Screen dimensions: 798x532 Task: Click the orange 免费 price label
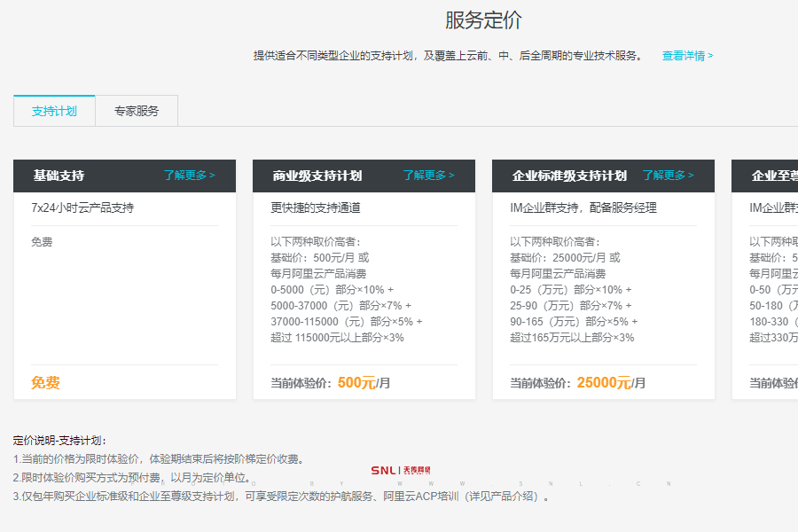(x=45, y=383)
